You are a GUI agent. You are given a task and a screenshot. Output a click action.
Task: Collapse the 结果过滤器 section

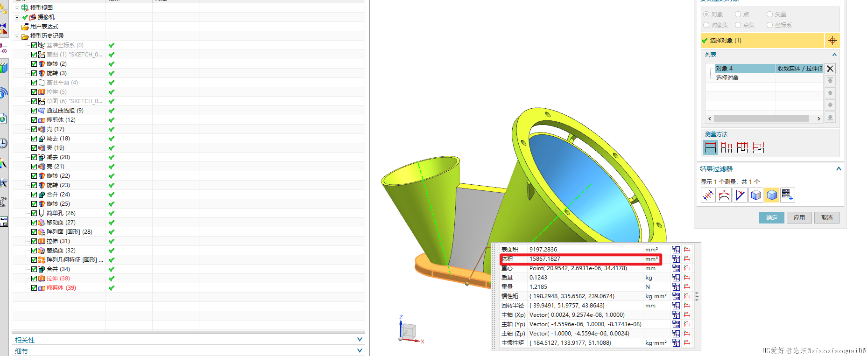click(839, 169)
